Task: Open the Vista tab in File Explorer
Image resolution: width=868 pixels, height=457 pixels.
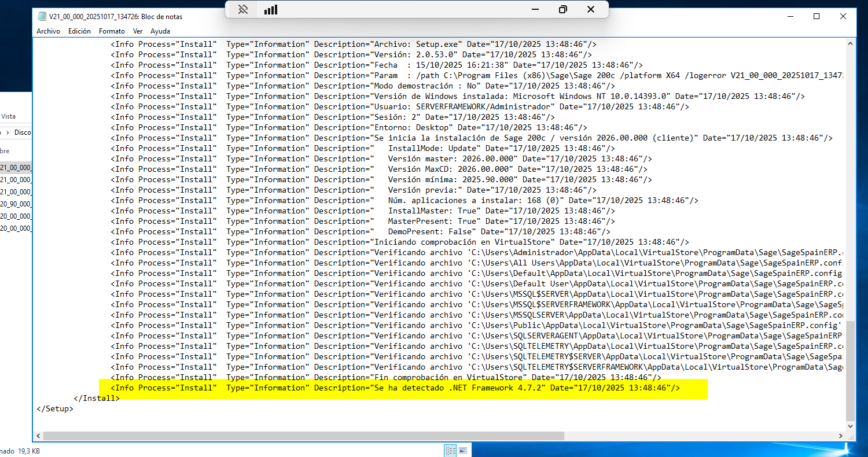Action: coord(8,116)
